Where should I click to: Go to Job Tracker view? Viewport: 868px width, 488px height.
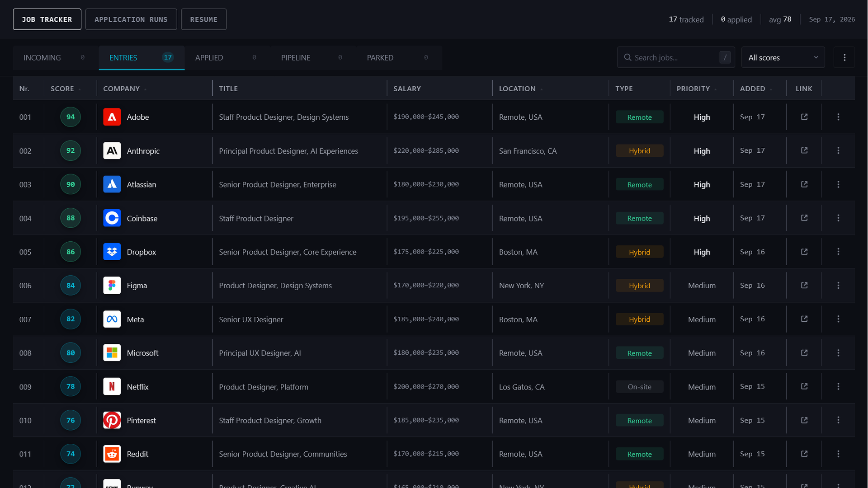47,19
